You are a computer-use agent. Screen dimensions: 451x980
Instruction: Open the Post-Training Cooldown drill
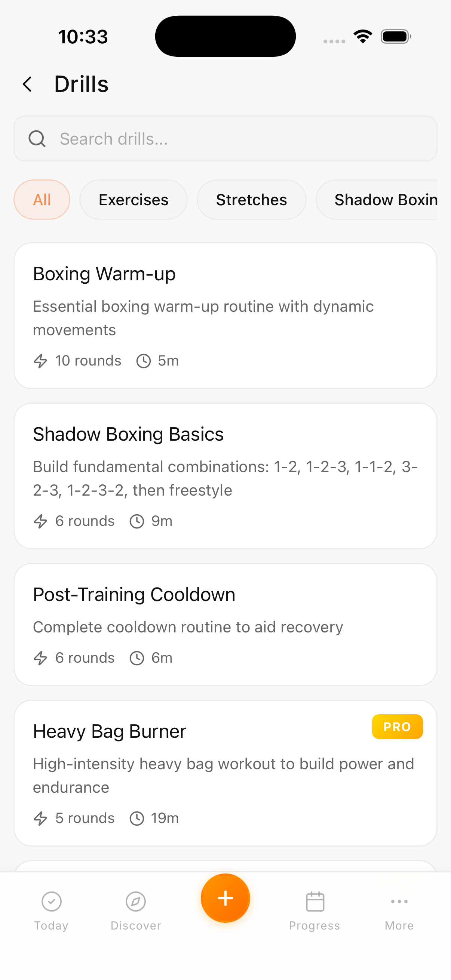pyautogui.click(x=225, y=624)
